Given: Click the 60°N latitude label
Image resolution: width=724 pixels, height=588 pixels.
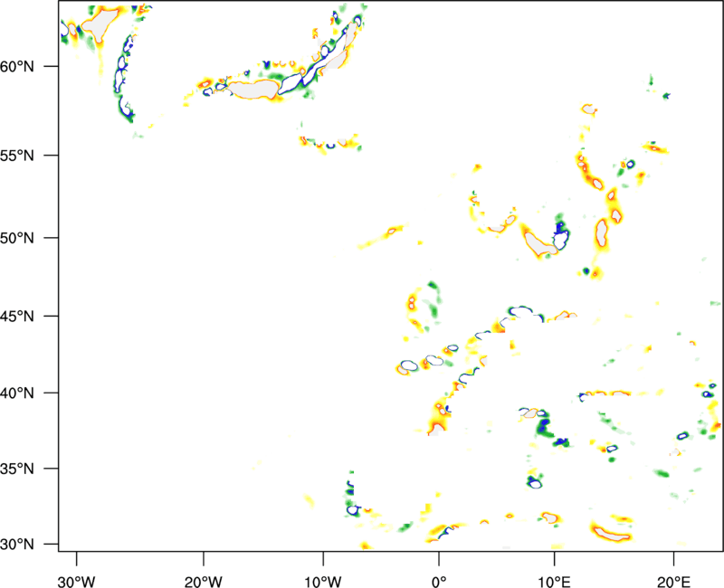Looking at the screenshot, I should (x=17, y=66).
